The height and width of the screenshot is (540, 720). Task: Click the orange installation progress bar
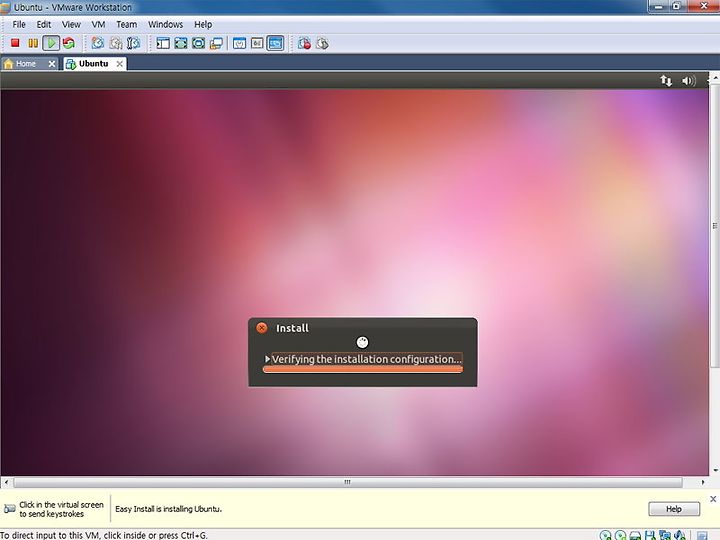click(x=363, y=370)
